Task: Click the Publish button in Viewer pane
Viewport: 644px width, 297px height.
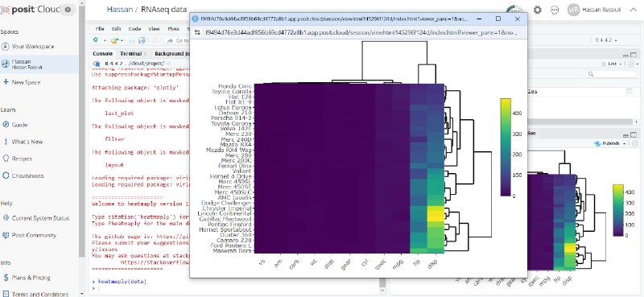Action: coord(608,144)
